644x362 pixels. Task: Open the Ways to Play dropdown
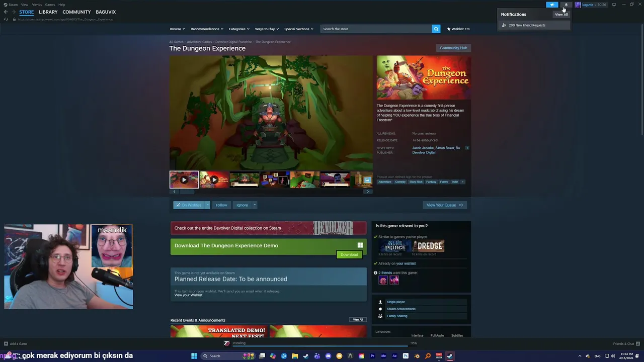(267, 29)
